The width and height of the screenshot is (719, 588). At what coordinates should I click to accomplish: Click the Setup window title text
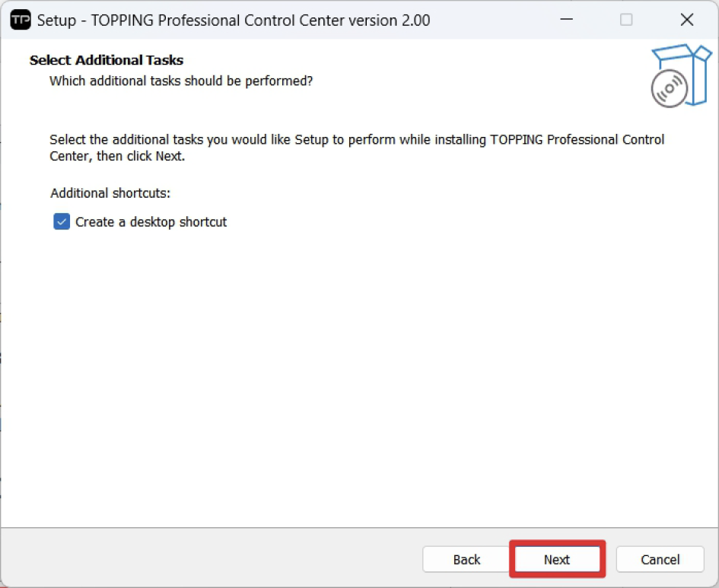(x=233, y=21)
